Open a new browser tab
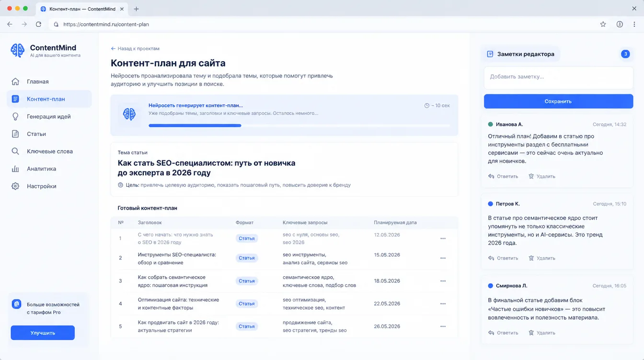 point(136,9)
